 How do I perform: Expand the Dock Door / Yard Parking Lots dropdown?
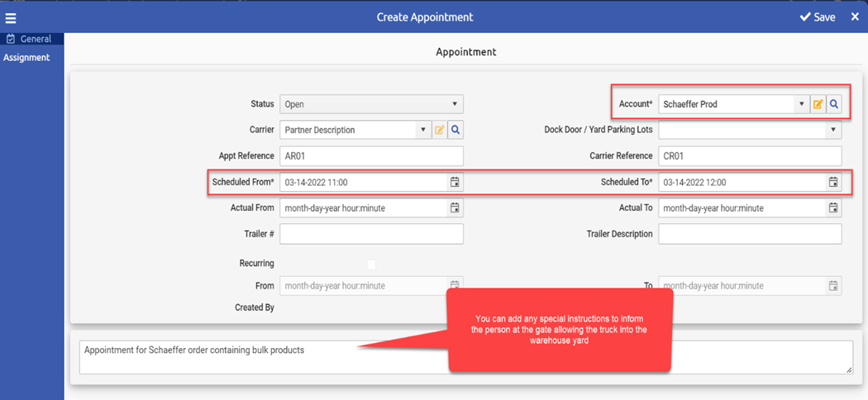pyautogui.click(x=750, y=130)
